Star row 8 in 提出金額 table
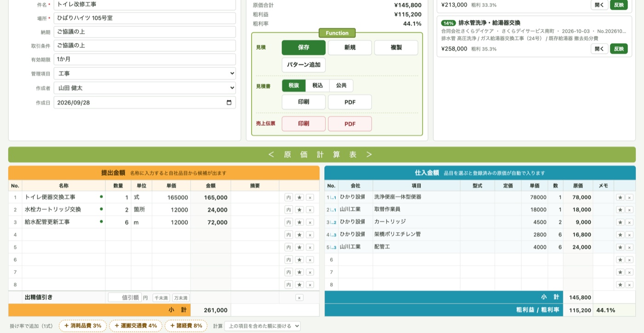 pos(299,285)
